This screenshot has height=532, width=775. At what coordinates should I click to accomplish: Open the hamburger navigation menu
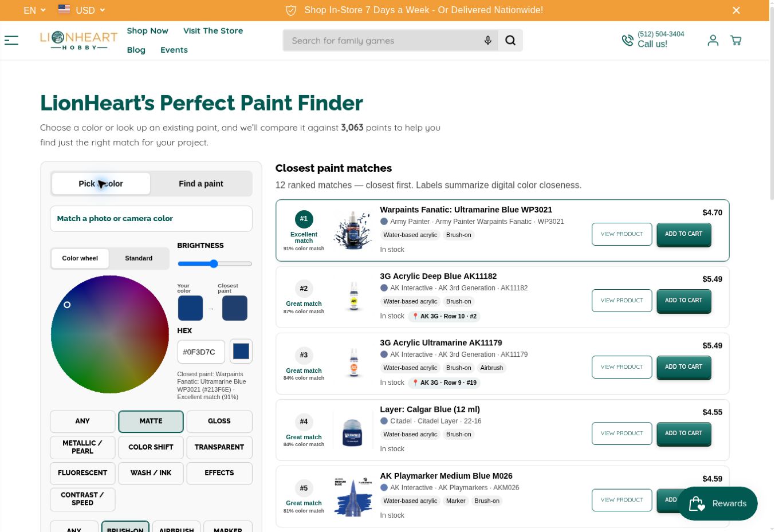(x=11, y=40)
